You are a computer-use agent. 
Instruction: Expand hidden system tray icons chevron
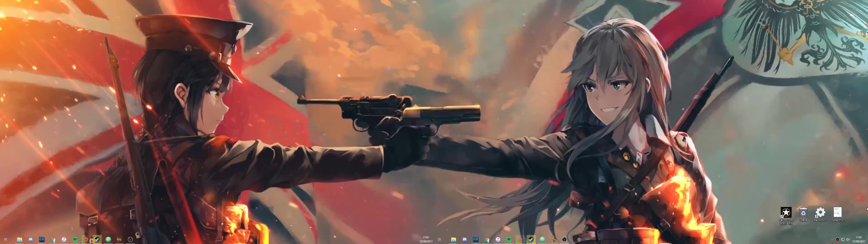[x=832, y=240]
